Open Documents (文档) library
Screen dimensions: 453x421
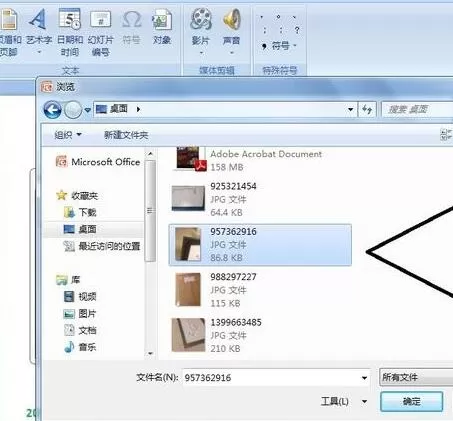click(80, 330)
